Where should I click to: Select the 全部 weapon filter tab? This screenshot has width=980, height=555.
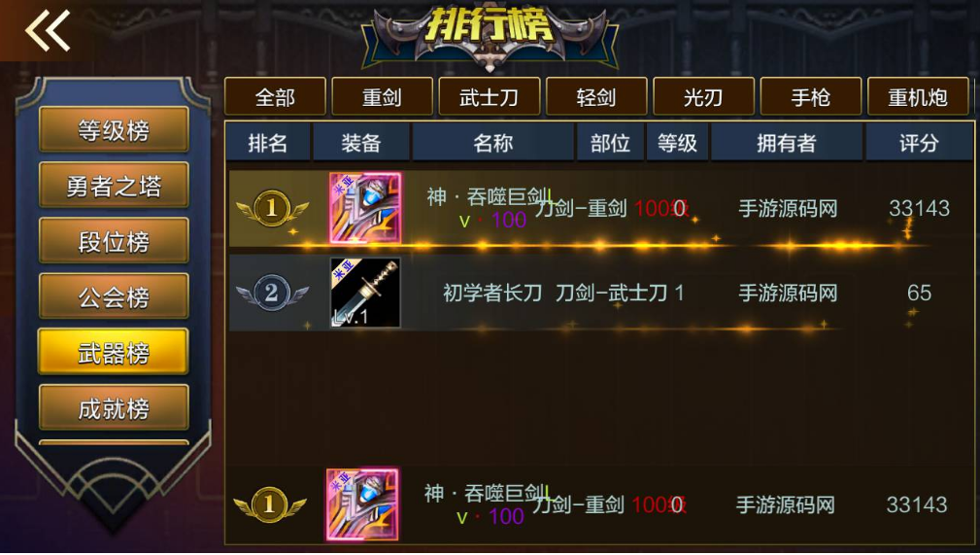(275, 97)
